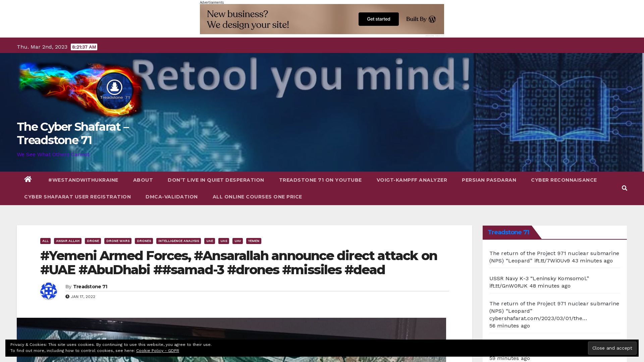Click the 48 minutes ago timestamp
The width and height of the screenshot is (644, 362).
[550, 286]
